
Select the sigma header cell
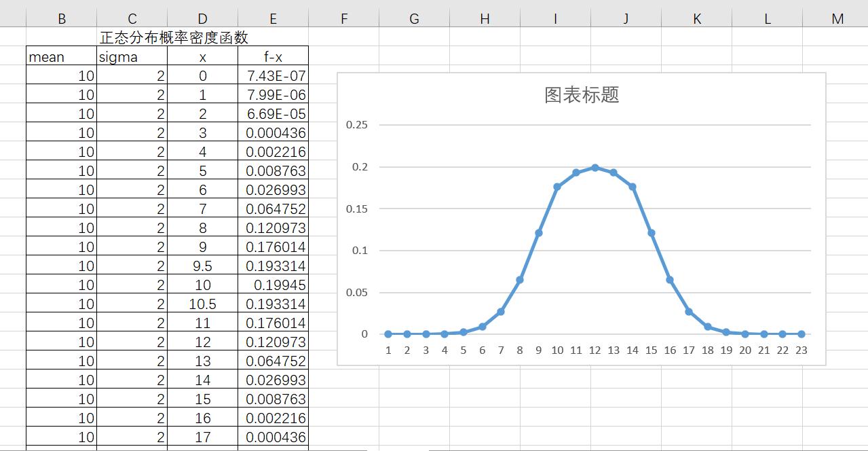coord(131,57)
